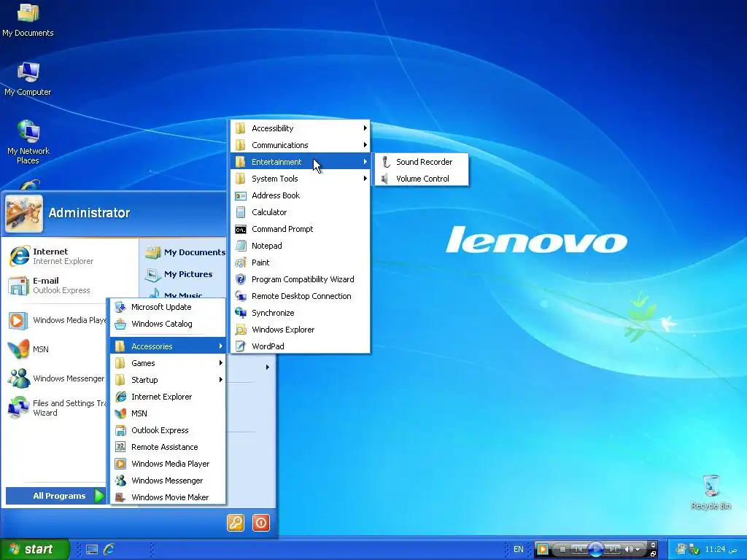Open Sound Recorder from Entertainment submenu
Image resolution: width=747 pixels, height=560 pixels.
[424, 162]
